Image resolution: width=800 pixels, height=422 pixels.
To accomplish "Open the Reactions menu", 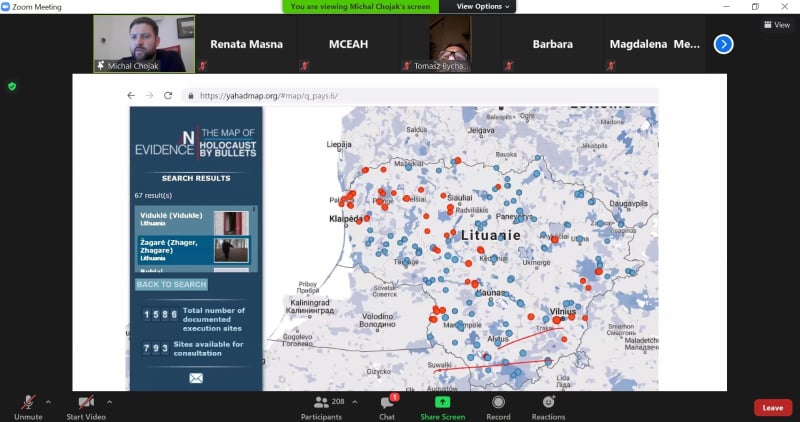I will [x=548, y=407].
